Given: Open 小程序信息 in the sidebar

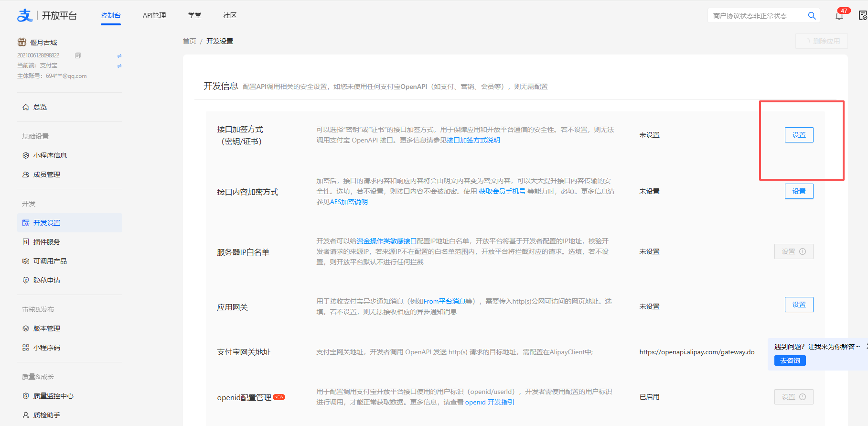Looking at the screenshot, I should [50, 155].
